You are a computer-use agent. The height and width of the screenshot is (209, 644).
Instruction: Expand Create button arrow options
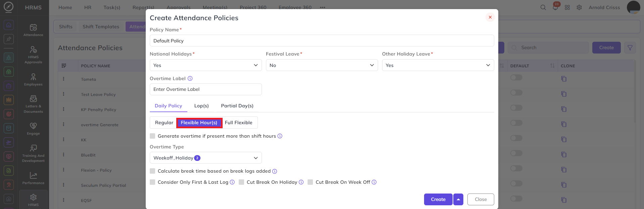(458, 199)
